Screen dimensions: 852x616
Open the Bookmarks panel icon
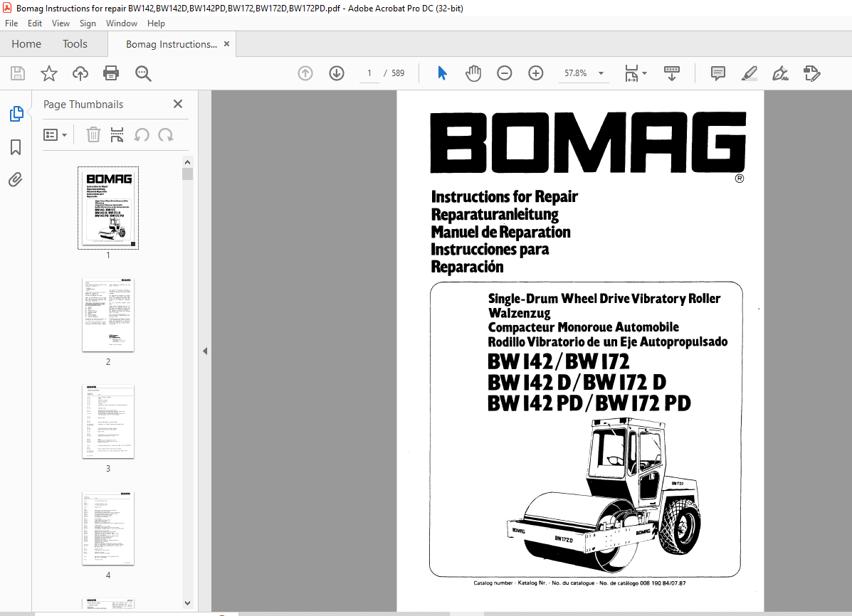[x=16, y=147]
